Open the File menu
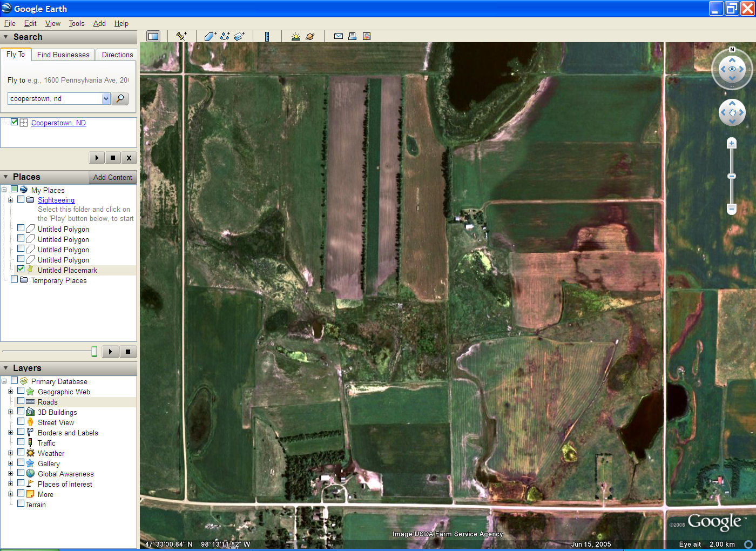This screenshot has width=756, height=551. pos(10,23)
